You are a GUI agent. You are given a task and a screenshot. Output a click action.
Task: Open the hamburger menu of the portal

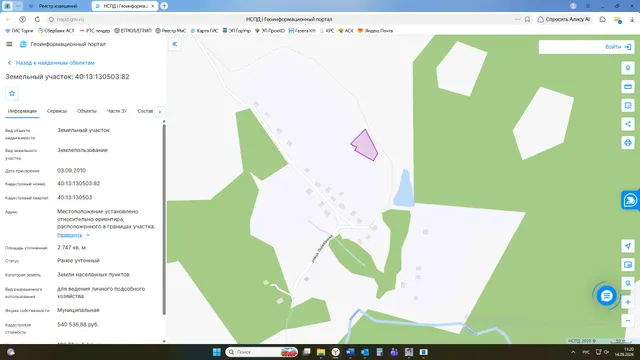click(x=9, y=44)
